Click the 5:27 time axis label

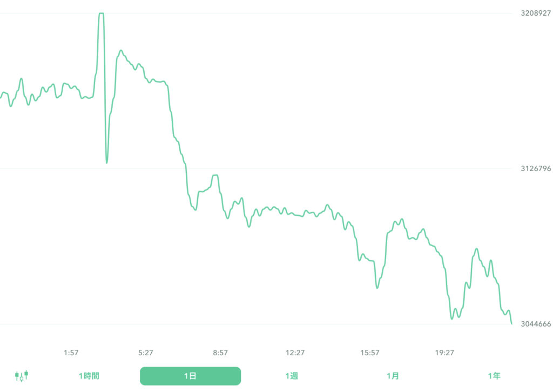(145, 352)
